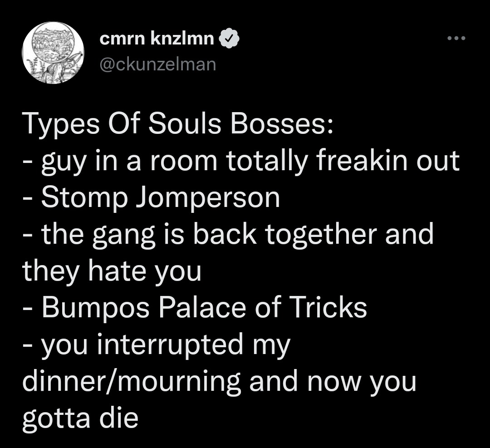Click the verified checkmark badge

tap(230, 40)
